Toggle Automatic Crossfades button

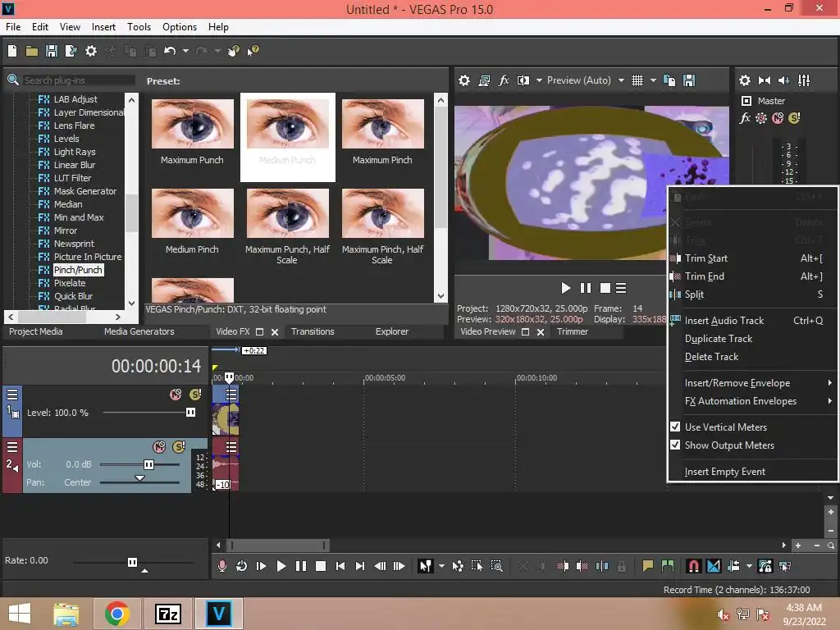(x=714, y=566)
